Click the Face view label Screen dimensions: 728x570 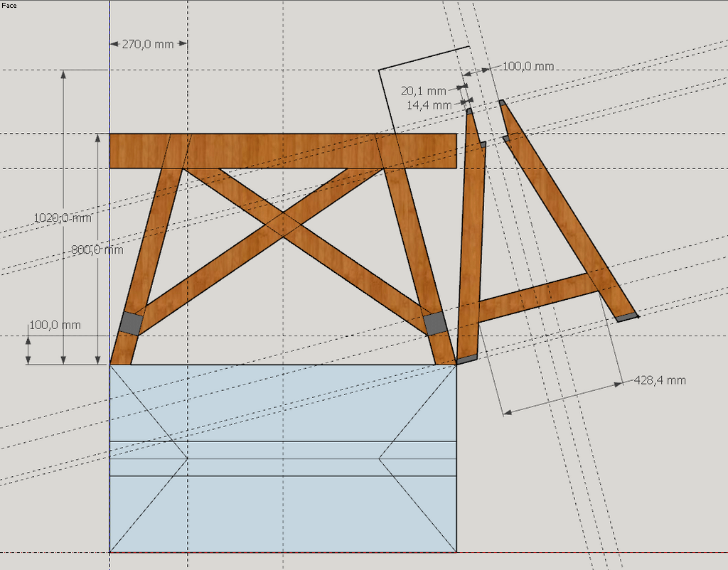(10, 5)
